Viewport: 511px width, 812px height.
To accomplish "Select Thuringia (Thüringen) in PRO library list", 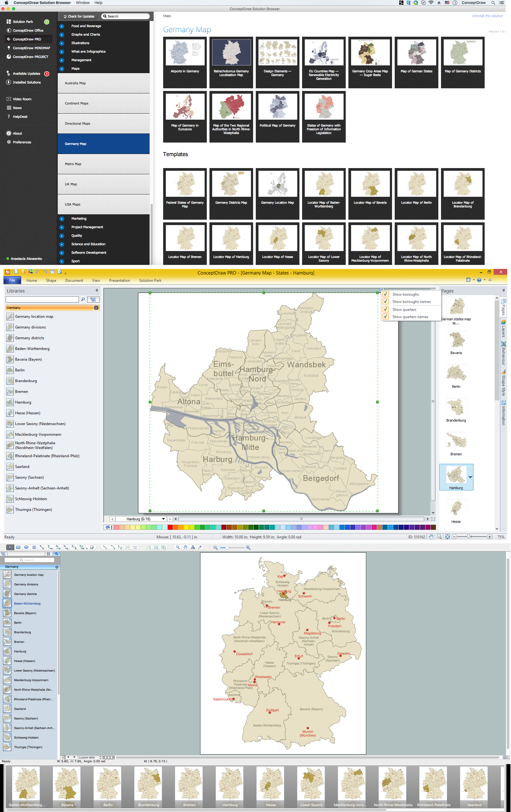I will [x=34, y=510].
